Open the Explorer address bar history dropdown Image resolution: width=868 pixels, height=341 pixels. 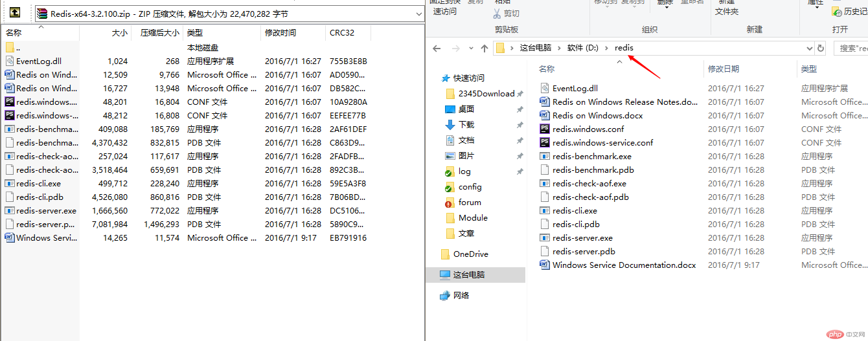click(x=808, y=48)
